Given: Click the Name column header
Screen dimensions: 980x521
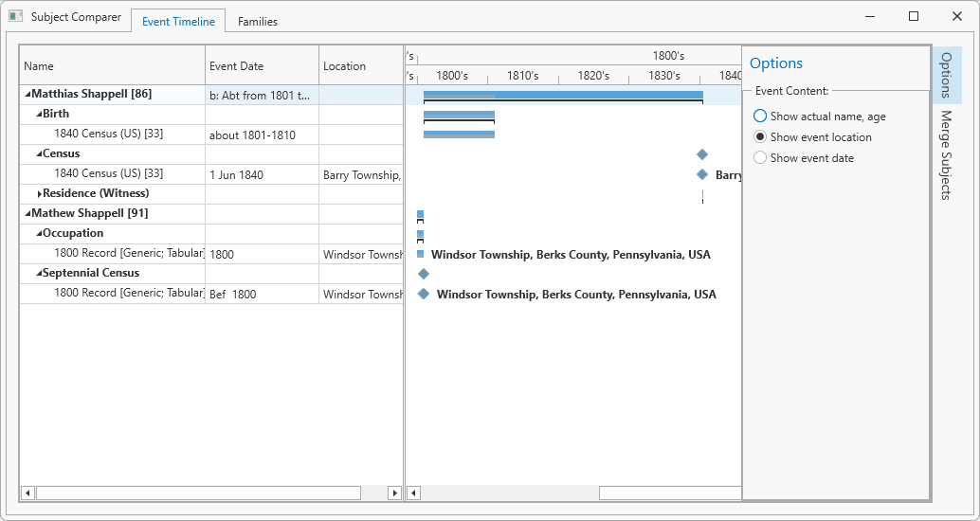Looking at the screenshot, I should [112, 66].
